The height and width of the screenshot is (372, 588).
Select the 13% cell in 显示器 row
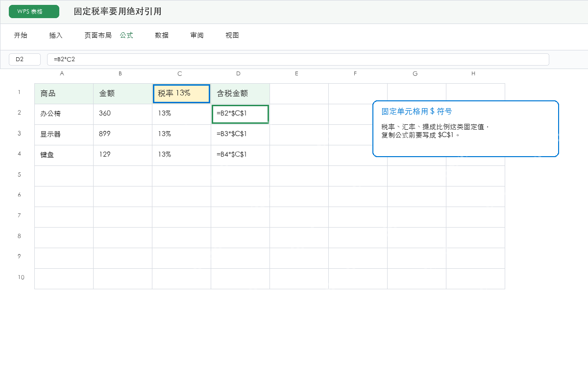pos(182,135)
